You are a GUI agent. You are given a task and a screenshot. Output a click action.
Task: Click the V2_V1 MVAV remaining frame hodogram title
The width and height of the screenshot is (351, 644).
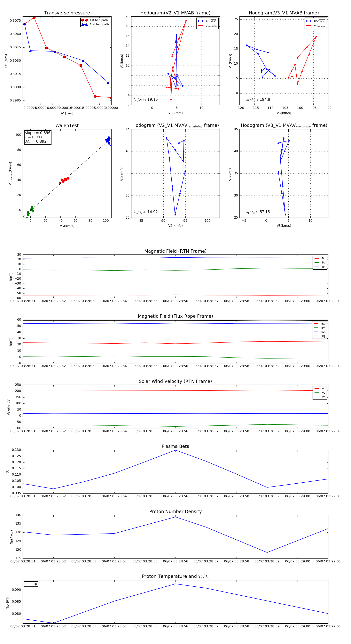(x=175, y=125)
